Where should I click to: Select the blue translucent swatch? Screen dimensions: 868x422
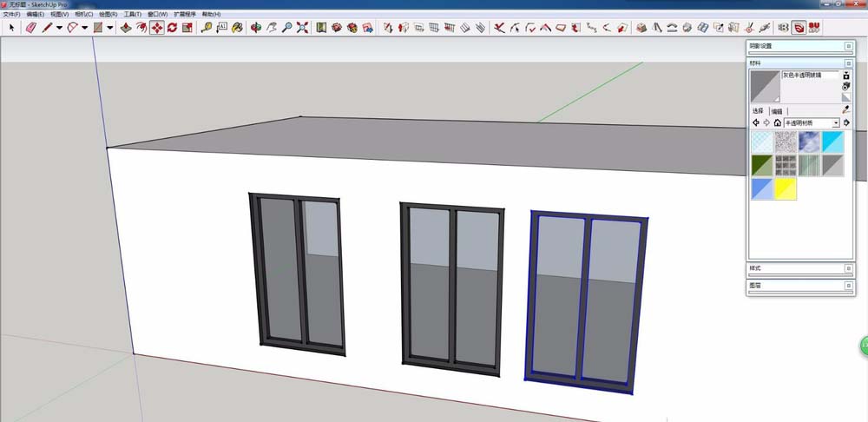coord(762,188)
